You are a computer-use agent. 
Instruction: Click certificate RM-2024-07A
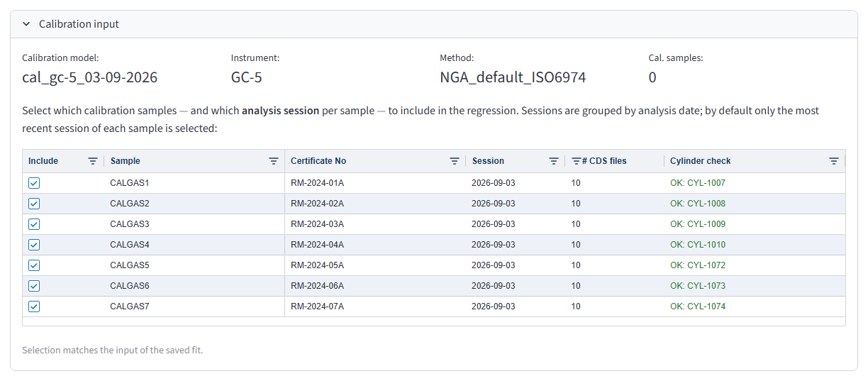point(317,307)
